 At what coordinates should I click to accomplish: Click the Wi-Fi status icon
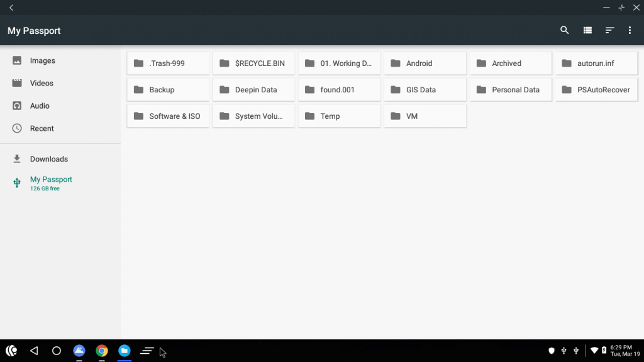pos(594,351)
